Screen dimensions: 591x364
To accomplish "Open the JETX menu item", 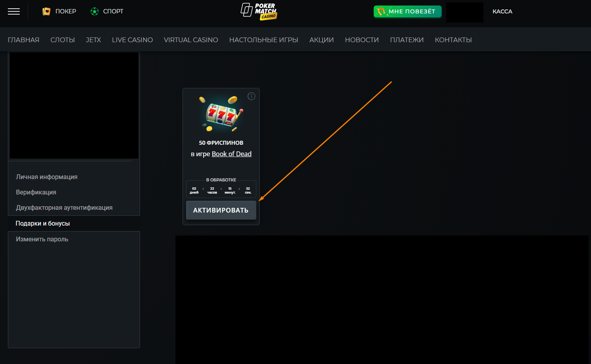I will [x=93, y=40].
